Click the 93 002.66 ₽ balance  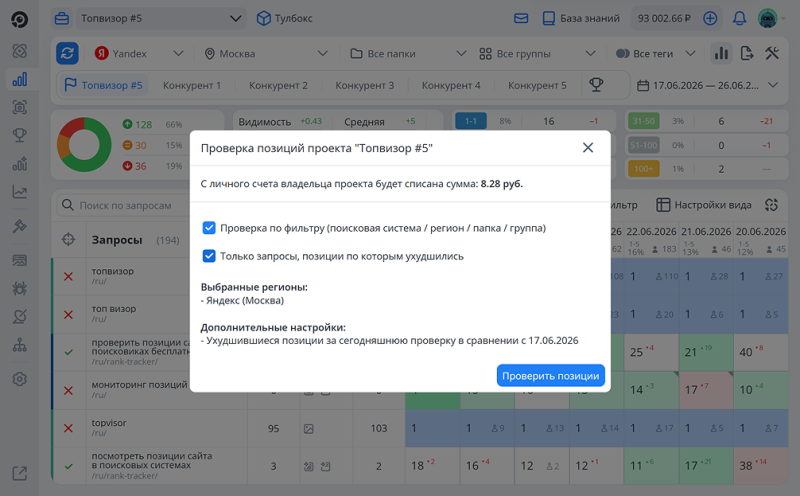[x=664, y=18]
